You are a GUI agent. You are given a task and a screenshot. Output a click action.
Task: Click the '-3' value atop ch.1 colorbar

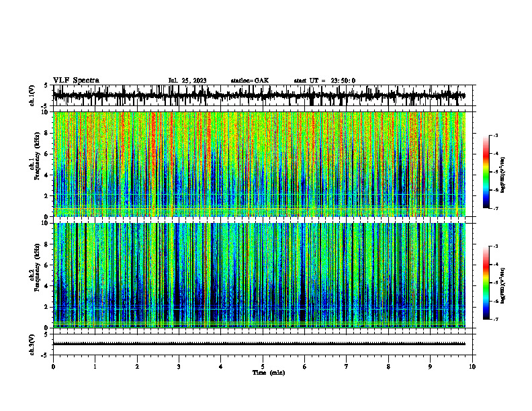click(495, 136)
